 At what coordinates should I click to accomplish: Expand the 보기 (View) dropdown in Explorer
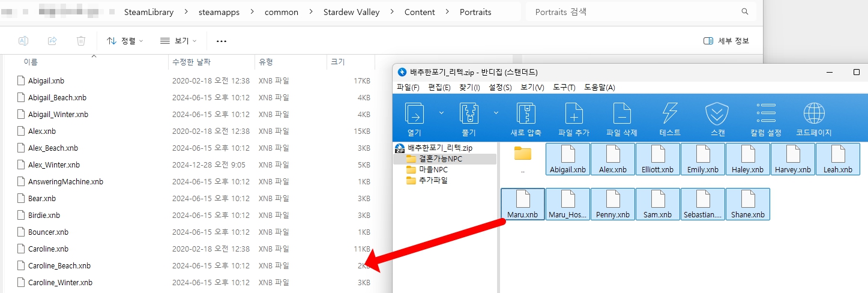point(178,41)
